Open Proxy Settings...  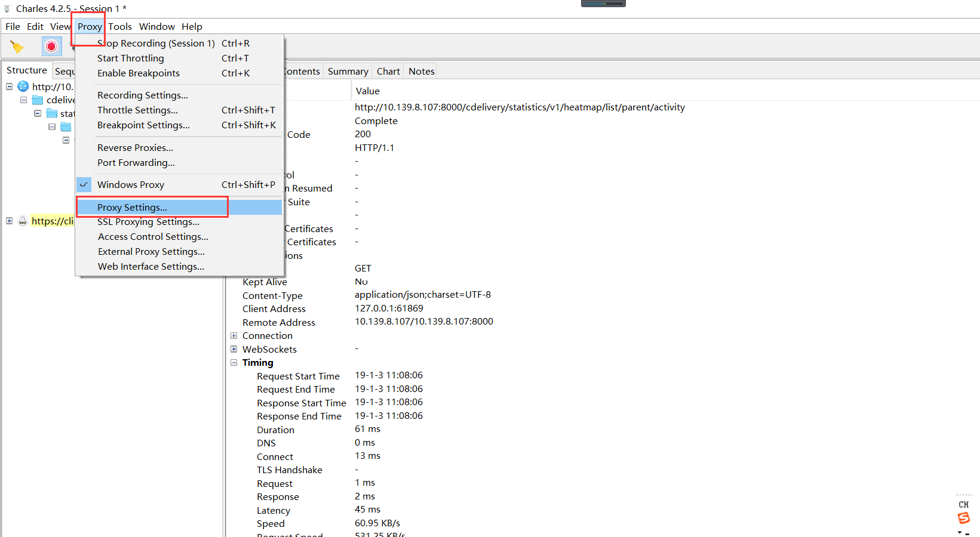(179, 207)
